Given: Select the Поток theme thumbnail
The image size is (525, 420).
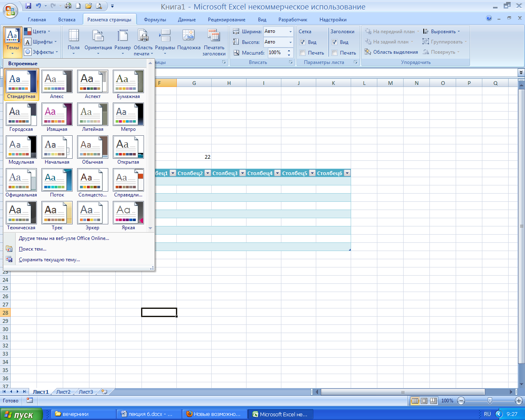Looking at the screenshot, I should coord(57,183).
